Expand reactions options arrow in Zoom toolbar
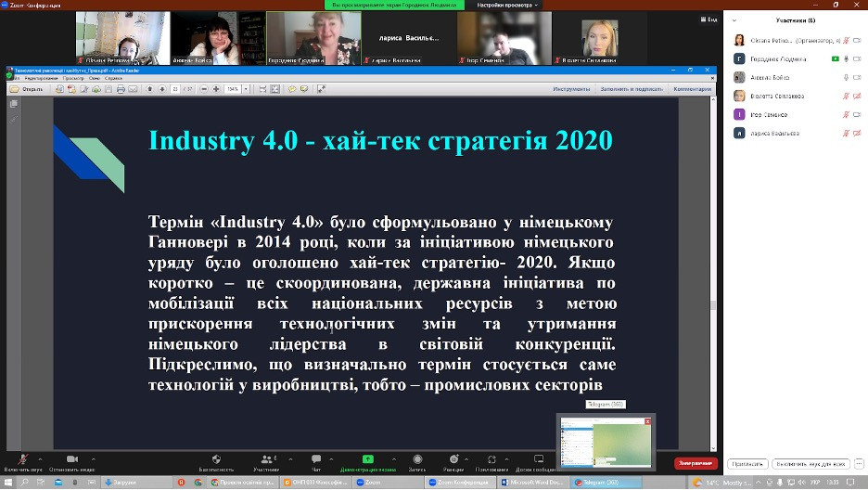The image size is (868, 490). [466, 459]
